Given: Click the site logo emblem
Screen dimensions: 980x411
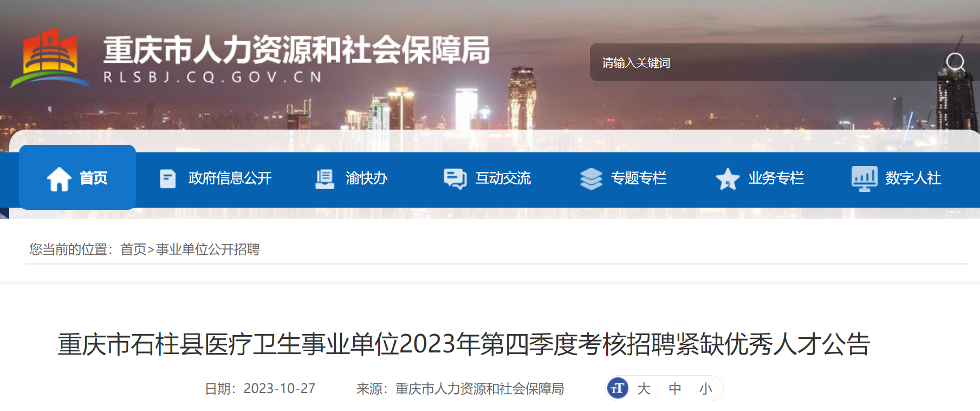Looking at the screenshot, I should (50, 58).
